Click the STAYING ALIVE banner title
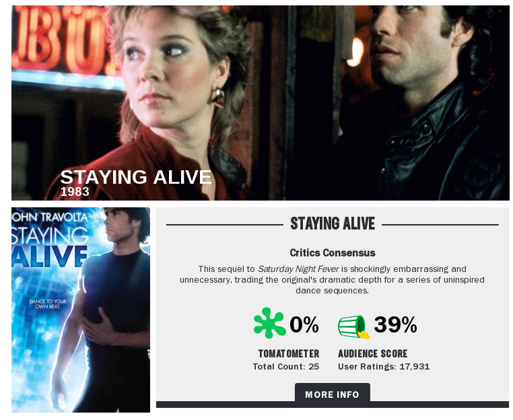The image size is (513, 420). [x=136, y=177]
